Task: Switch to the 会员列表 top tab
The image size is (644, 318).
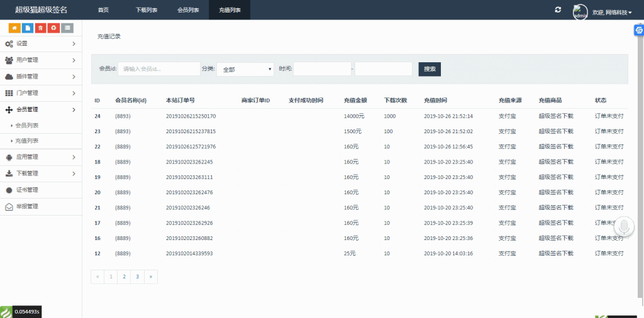Action: (188, 11)
